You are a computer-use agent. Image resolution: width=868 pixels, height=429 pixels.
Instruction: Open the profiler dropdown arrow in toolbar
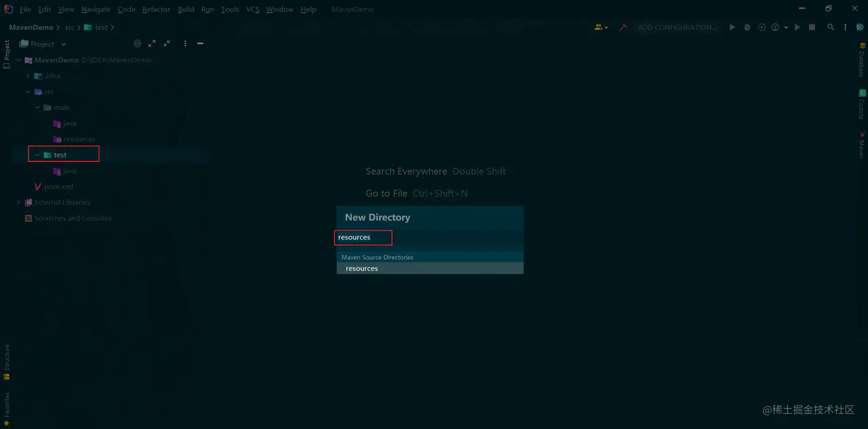click(x=786, y=28)
